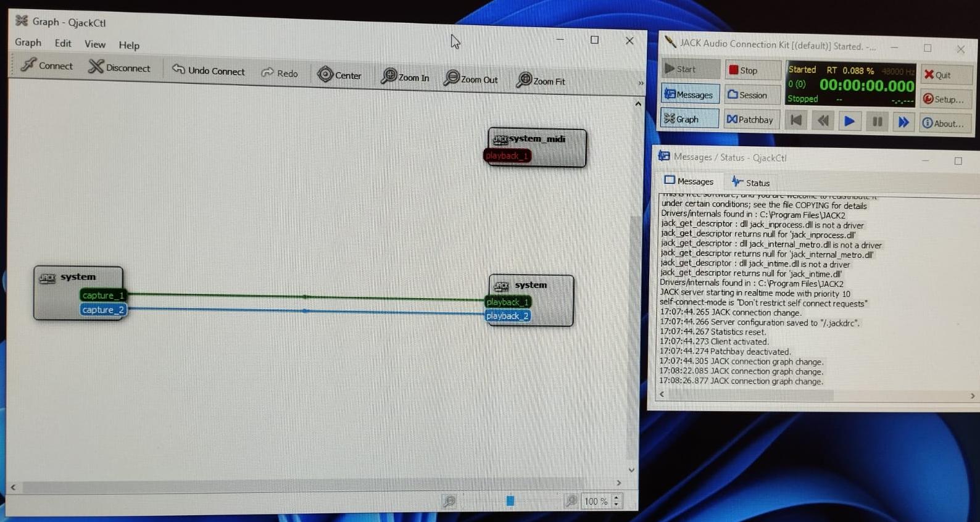Viewport: 980px width, 522px height.
Task: Open the View menu
Action: [95, 44]
